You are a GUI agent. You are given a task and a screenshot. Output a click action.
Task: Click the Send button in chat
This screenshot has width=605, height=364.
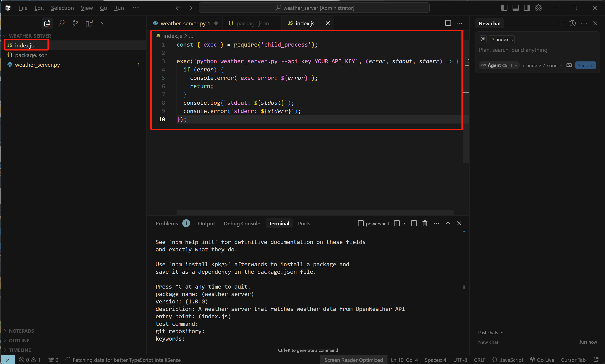tap(585, 65)
